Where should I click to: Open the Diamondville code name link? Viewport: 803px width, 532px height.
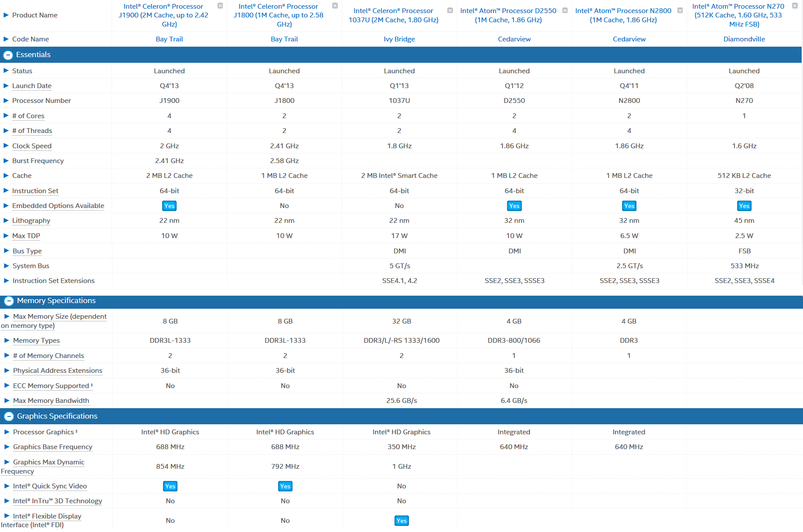point(744,39)
